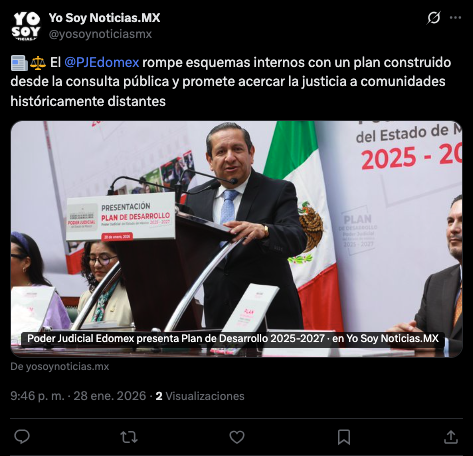Open the article preview image card
The width and height of the screenshot is (473, 456).
pyautogui.click(x=236, y=239)
